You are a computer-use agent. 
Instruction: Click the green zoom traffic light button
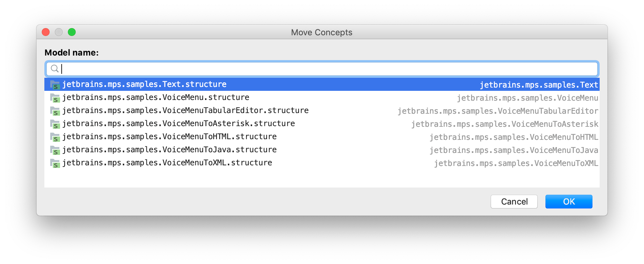point(72,32)
